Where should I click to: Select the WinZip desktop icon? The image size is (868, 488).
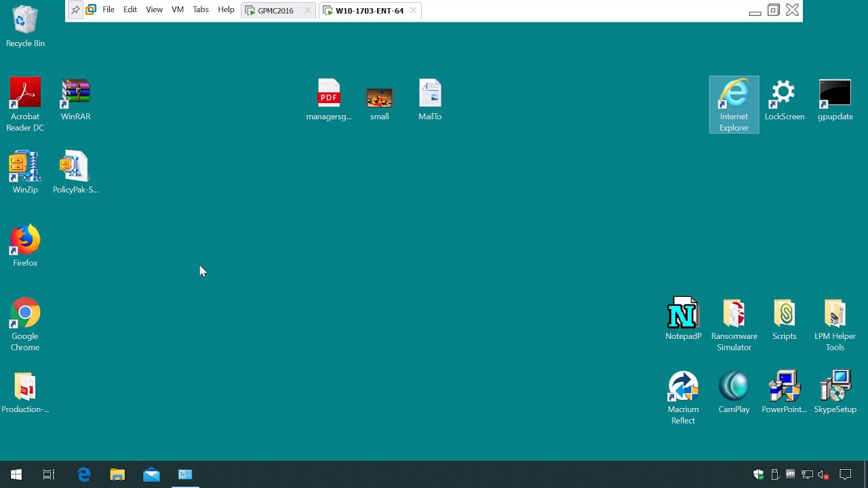[x=25, y=173]
